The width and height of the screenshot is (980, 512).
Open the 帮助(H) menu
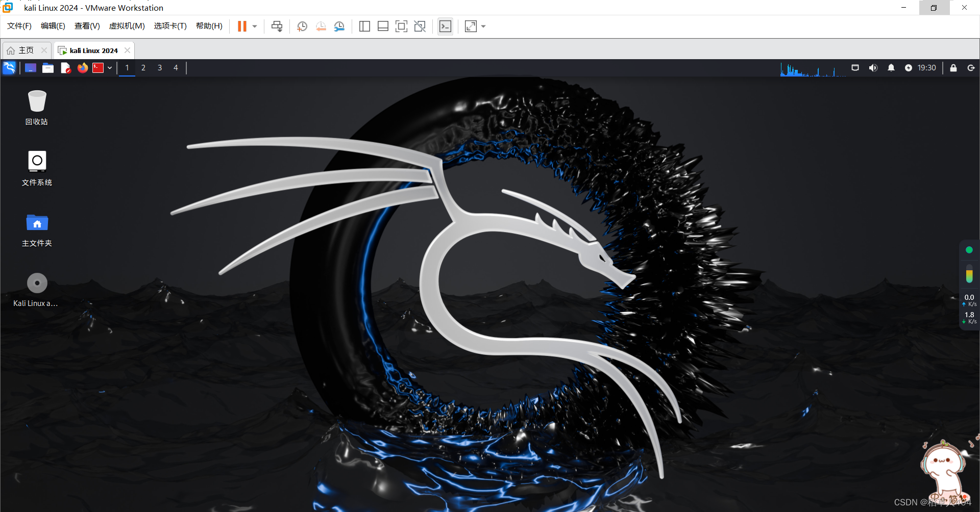pyautogui.click(x=209, y=26)
